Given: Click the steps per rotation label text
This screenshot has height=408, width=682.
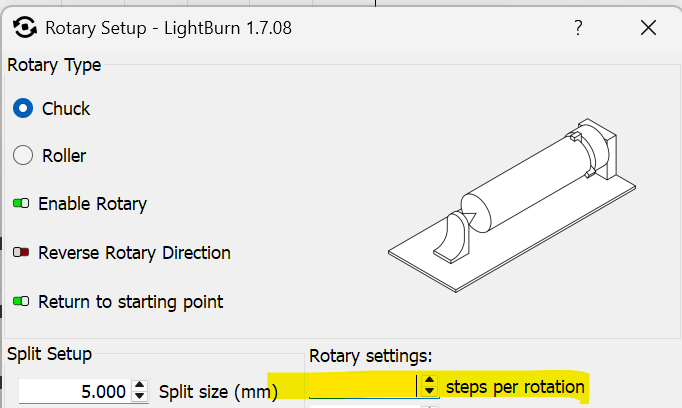Looking at the screenshot, I should [515, 387].
